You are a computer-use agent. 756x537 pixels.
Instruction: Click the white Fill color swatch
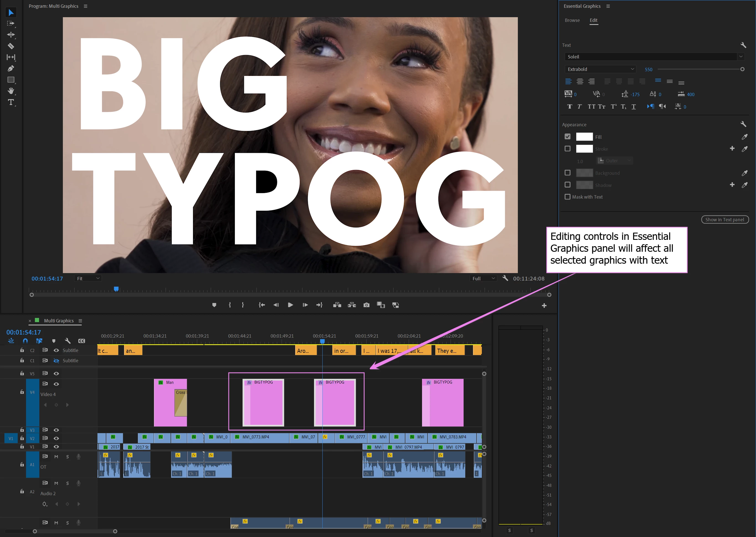coord(584,137)
